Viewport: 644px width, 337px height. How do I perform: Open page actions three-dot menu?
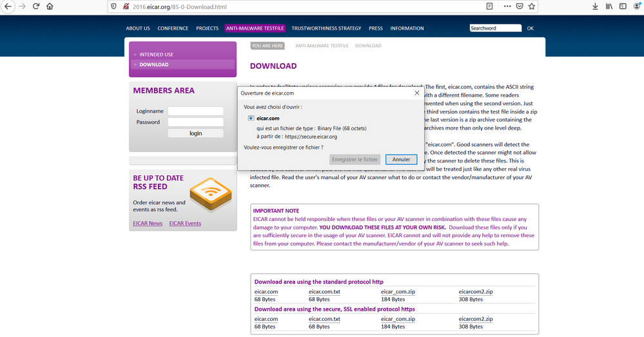click(507, 6)
